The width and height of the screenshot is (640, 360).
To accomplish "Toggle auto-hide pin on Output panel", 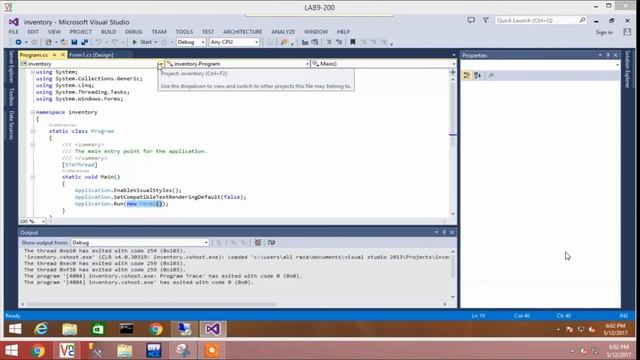I will click(444, 232).
